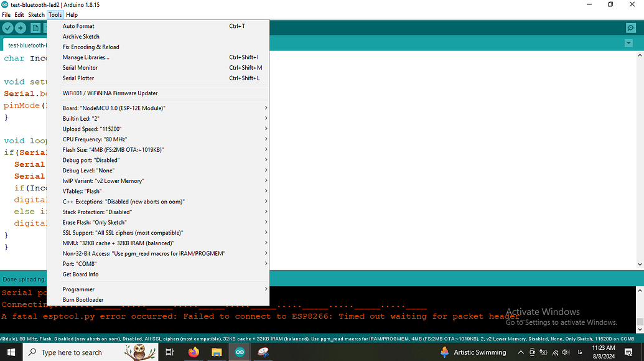This screenshot has width=644, height=361.
Task: Open the editor tab list dropdown arrow
Action: (628, 43)
